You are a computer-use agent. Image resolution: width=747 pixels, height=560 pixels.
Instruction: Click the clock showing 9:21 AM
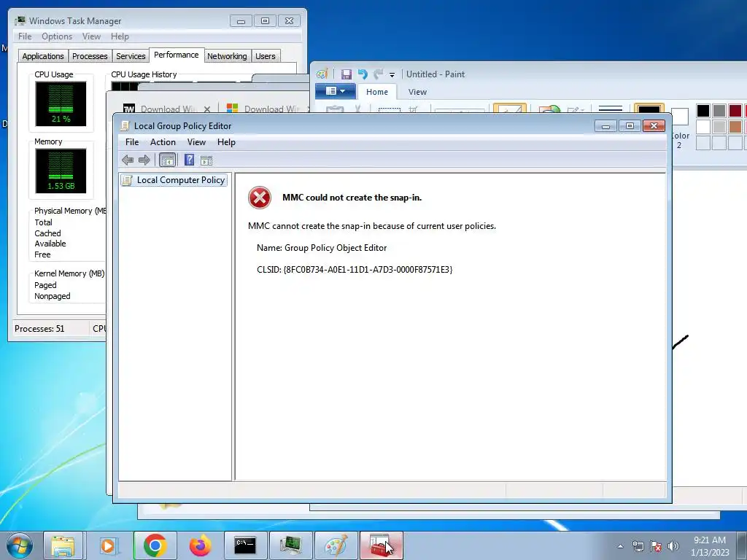[709, 540]
